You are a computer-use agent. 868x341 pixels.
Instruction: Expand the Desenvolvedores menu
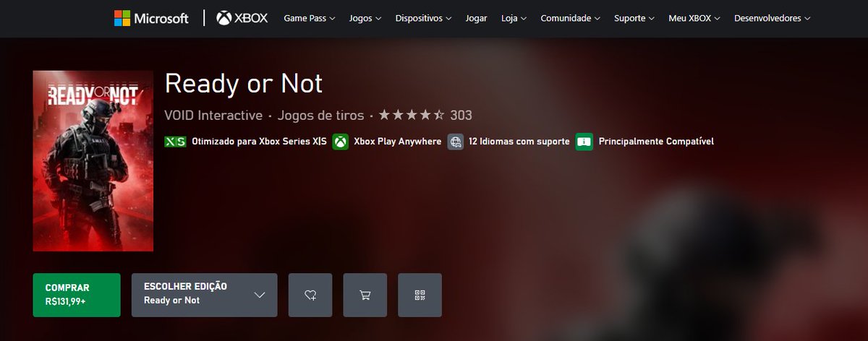pyautogui.click(x=772, y=18)
